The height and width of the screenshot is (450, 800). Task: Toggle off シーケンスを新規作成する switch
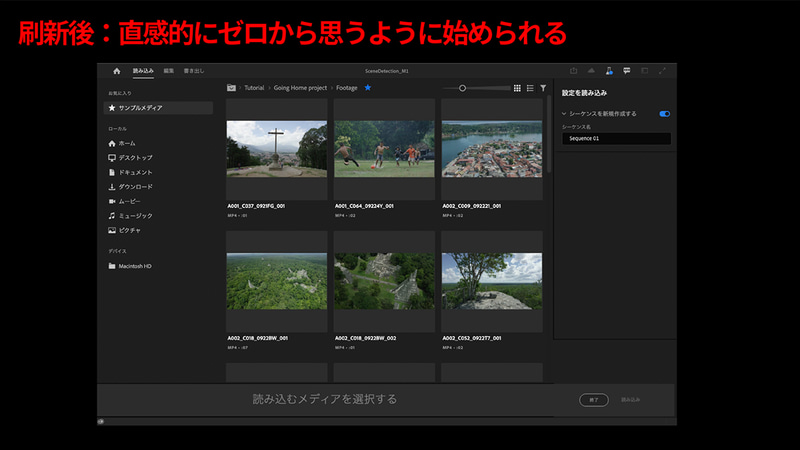[x=664, y=114]
